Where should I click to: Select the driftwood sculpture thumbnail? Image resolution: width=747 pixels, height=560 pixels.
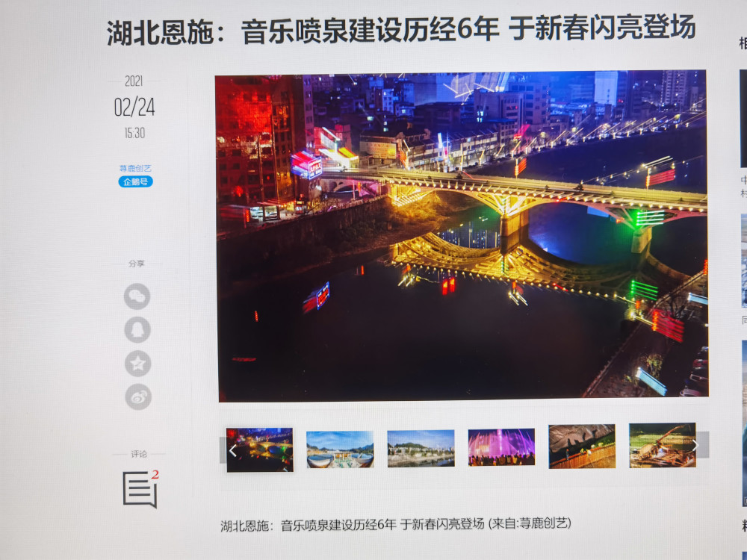tap(662, 445)
